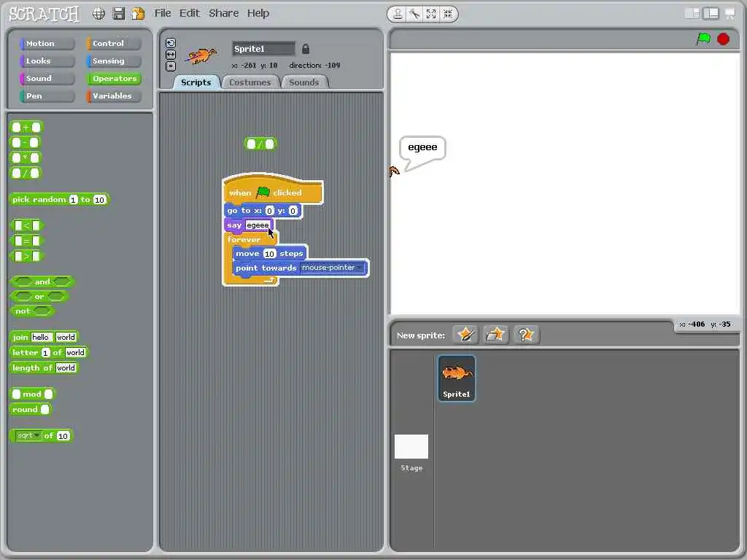Toggle the sprite drag lock icon
This screenshot has height=560, width=747.
pyautogui.click(x=306, y=49)
